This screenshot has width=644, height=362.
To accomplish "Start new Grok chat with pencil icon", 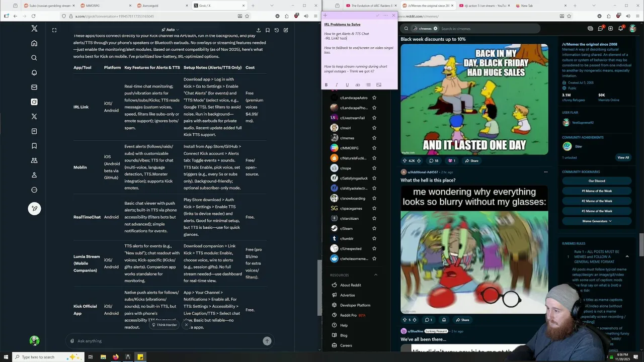I will (286, 30).
